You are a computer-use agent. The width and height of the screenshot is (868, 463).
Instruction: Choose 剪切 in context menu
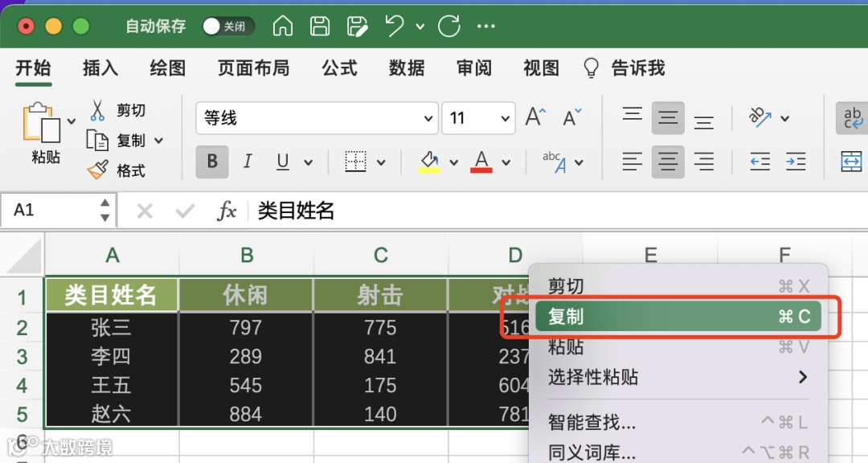(678, 286)
